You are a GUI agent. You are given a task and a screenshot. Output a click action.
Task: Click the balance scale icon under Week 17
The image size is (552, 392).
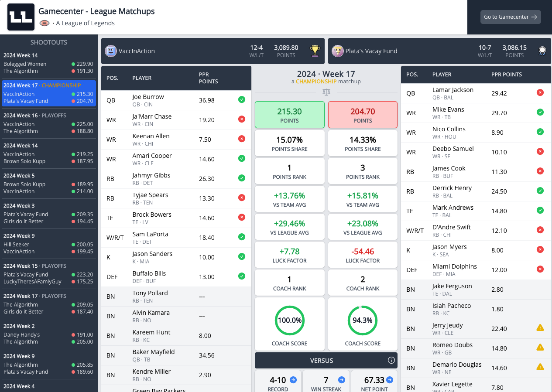[326, 92]
